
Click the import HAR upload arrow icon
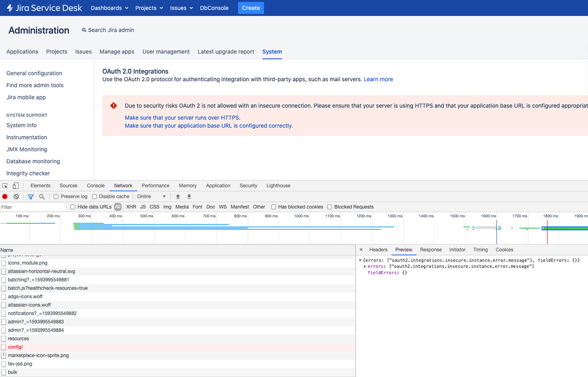[178, 197]
